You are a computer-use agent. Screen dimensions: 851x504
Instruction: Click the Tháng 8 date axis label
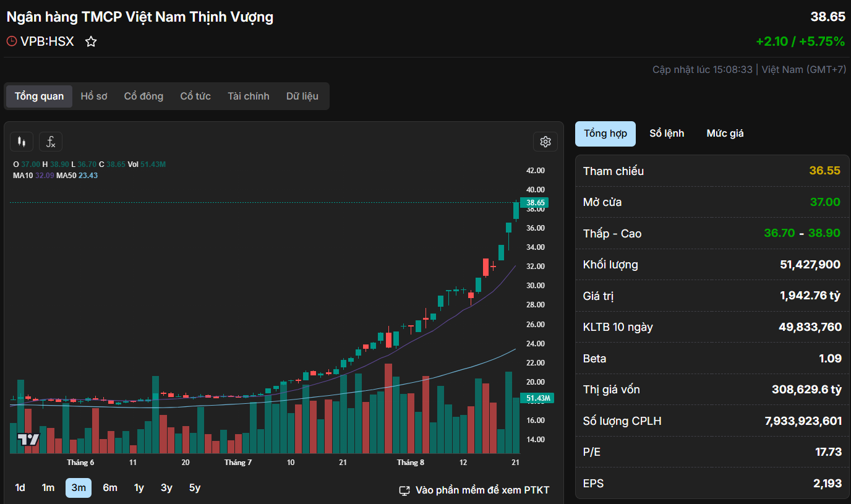(411, 463)
